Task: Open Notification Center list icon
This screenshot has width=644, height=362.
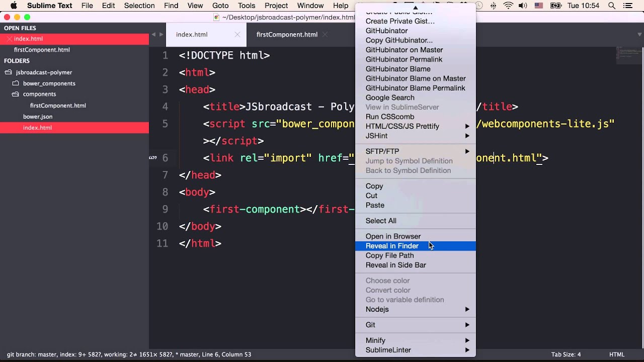Action: click(627, 6)
